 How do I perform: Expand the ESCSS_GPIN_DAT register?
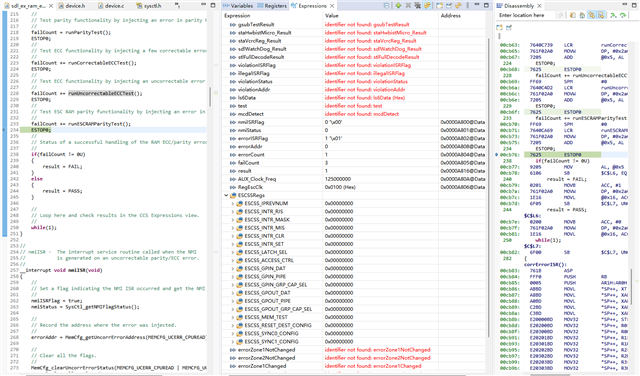tap(233, 268)
